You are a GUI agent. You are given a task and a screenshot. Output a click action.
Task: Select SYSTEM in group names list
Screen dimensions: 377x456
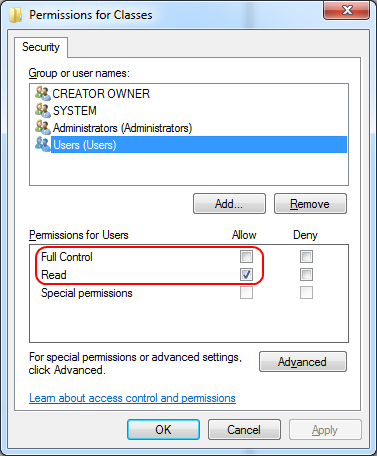pyautogui.click(x=75, y=111)
